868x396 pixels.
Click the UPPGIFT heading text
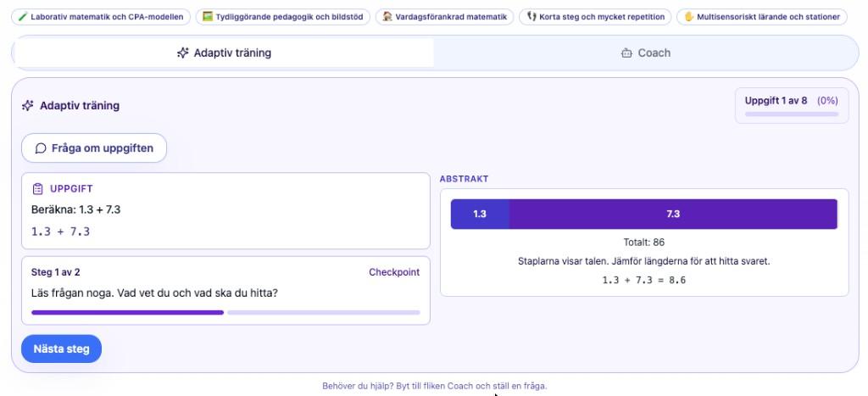pos(71,189)
